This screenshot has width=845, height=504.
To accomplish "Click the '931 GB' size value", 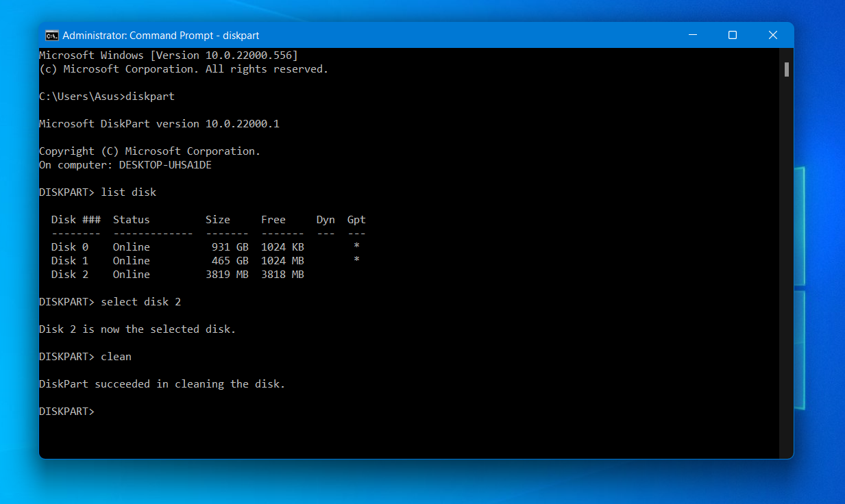I will pos(230,247).
